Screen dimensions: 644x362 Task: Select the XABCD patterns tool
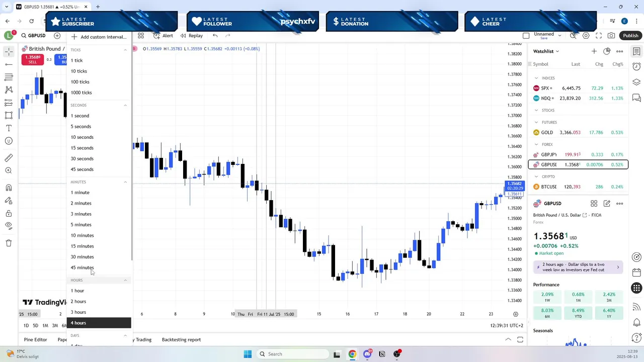pos(9,89)
